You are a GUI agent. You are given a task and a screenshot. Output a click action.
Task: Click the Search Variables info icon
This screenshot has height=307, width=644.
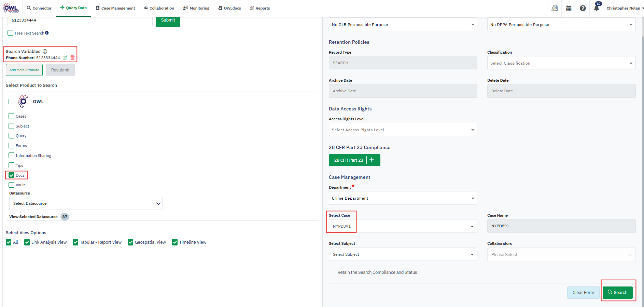coord(45,51)
